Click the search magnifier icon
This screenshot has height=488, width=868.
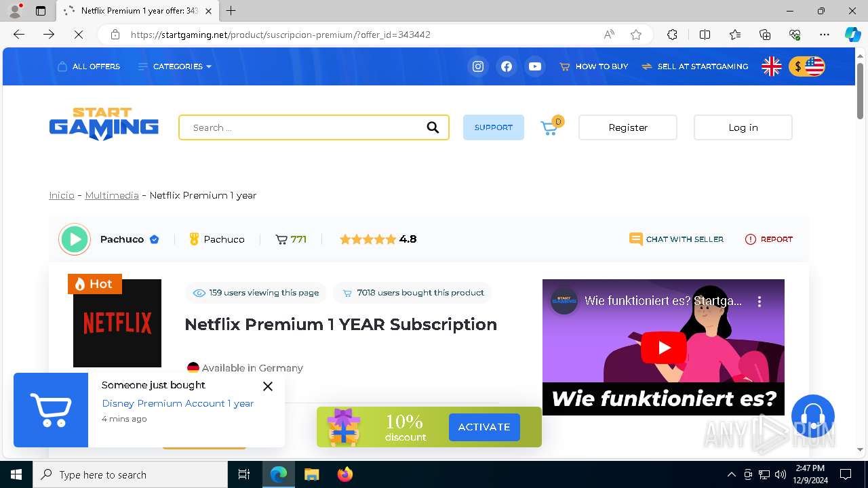coord(433,127)
